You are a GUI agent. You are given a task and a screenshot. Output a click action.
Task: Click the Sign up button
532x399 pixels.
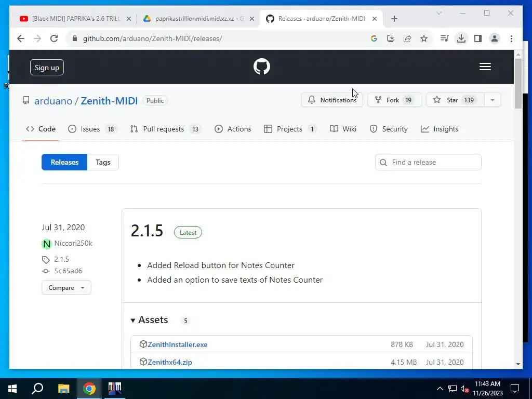(47, 68)
